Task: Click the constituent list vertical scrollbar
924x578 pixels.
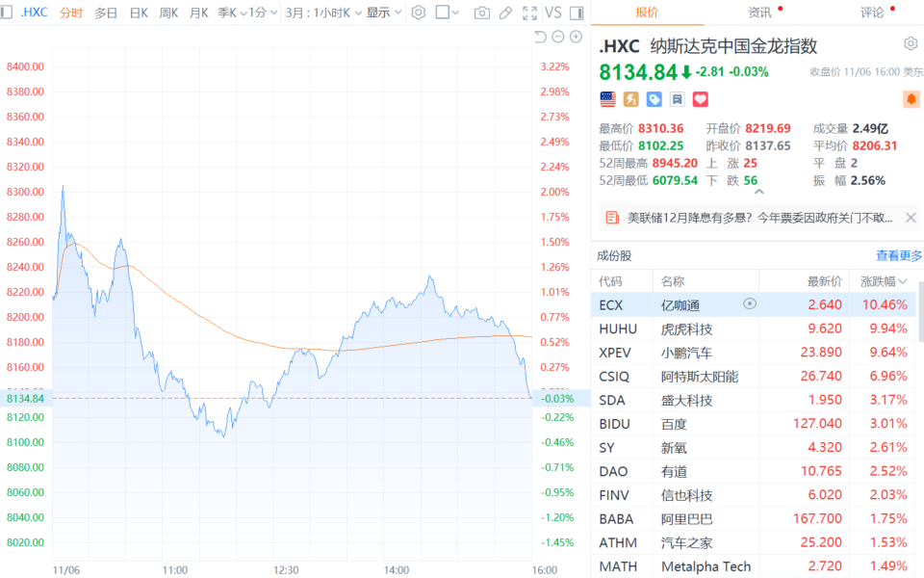Action: (x=921, y=312)
